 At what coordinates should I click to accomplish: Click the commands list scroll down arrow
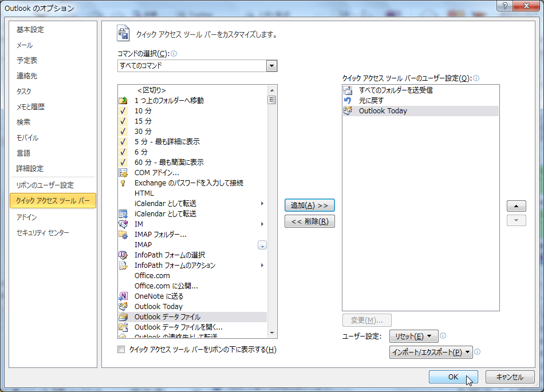(x=272, y=333)
